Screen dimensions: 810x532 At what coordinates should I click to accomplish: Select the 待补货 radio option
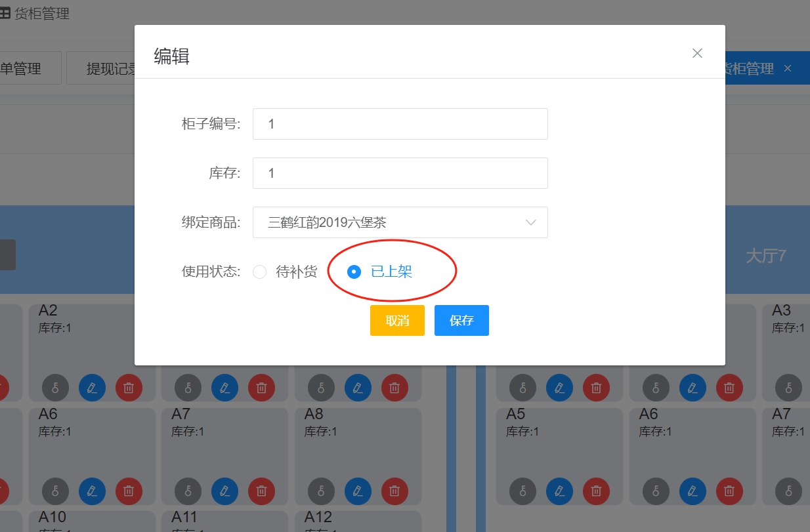click(x=260, y=272)
